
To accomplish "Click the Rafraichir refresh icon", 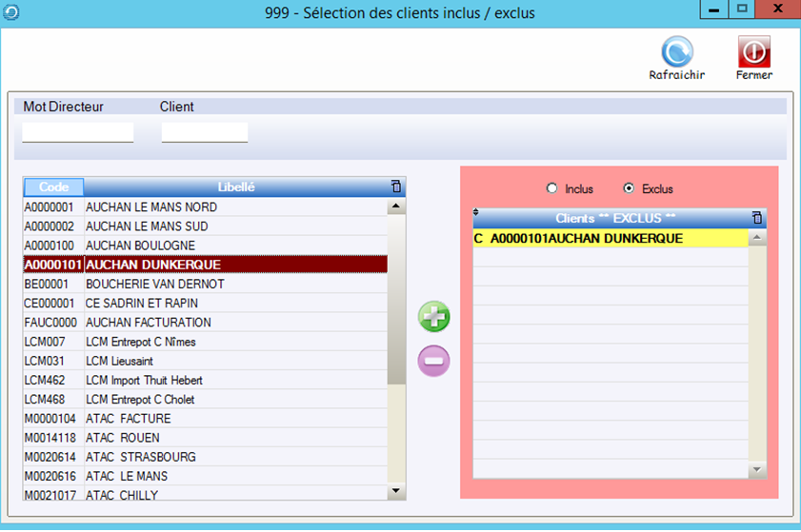I will click(x=677, y=51).
